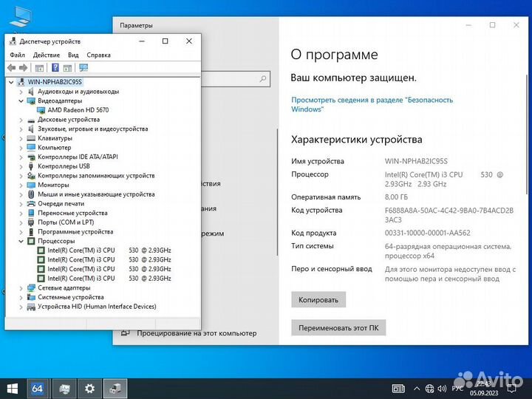The image size is (532, 399).
Task: Click the Сетевые адаптеры icon
Action: point(31,287)
